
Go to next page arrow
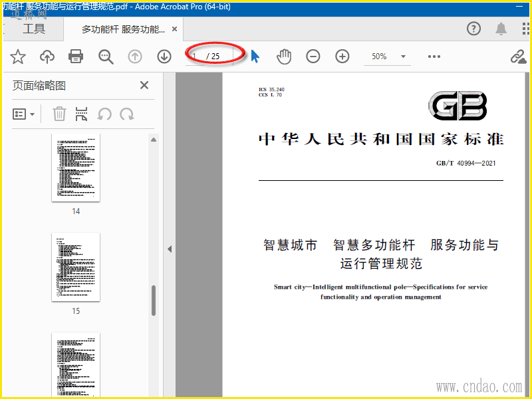pos(164,57)
